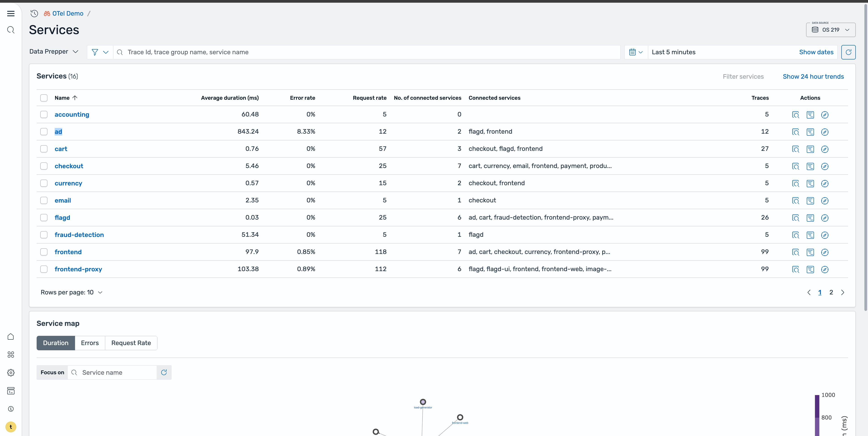Change the Rows per page setting
Image resolution: width=868 pixels, height=436 pixels.
71,292
